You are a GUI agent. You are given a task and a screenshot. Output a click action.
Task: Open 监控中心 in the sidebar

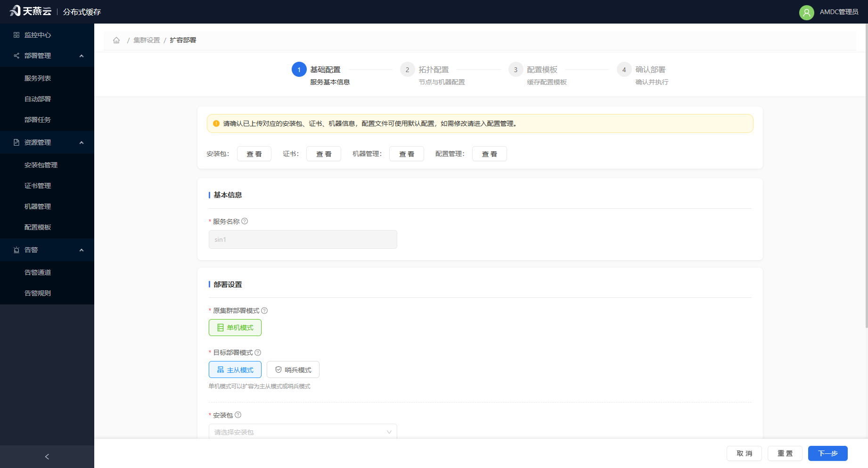(x=47, y=35)
